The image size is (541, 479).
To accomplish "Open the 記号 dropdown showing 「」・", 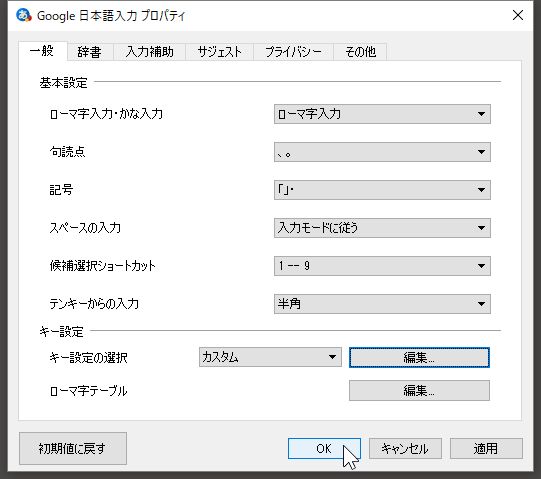I will tap(382, 190).
